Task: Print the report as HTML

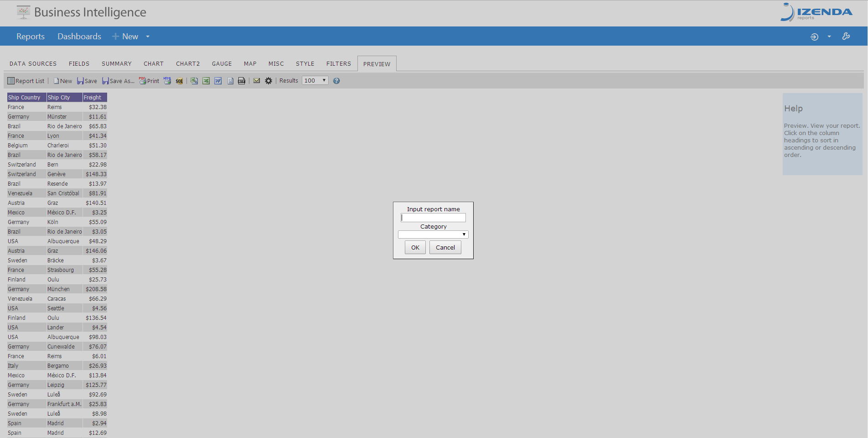Action: click(x=167, y=81)
